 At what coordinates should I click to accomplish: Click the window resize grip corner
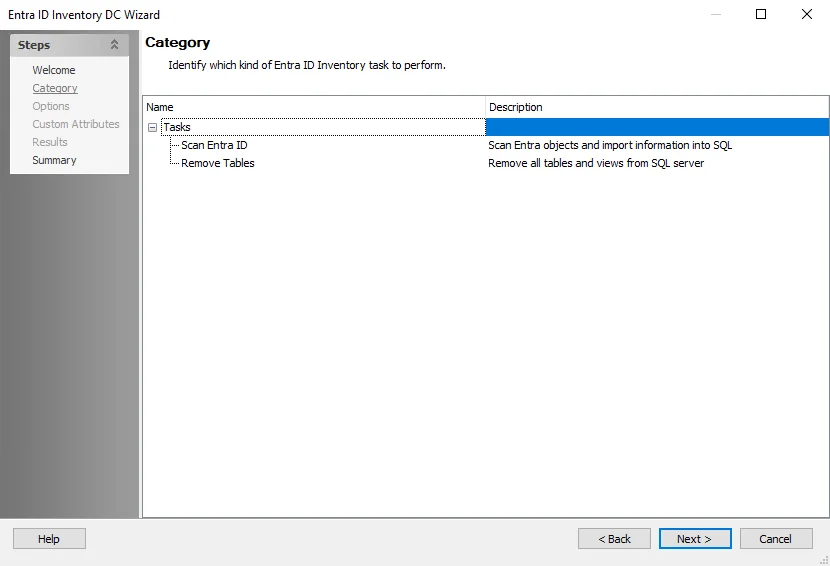click(x=824, y=561)
